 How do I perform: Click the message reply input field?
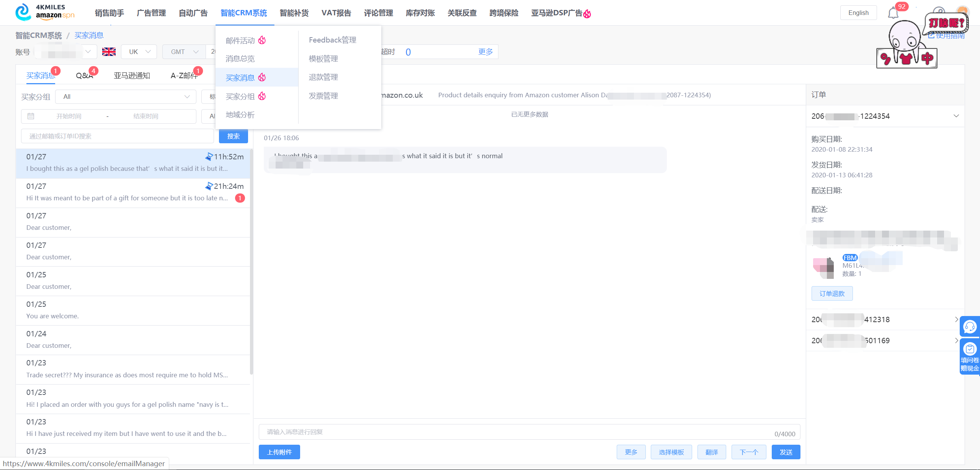pyautogui.click(x=528, y=432)
